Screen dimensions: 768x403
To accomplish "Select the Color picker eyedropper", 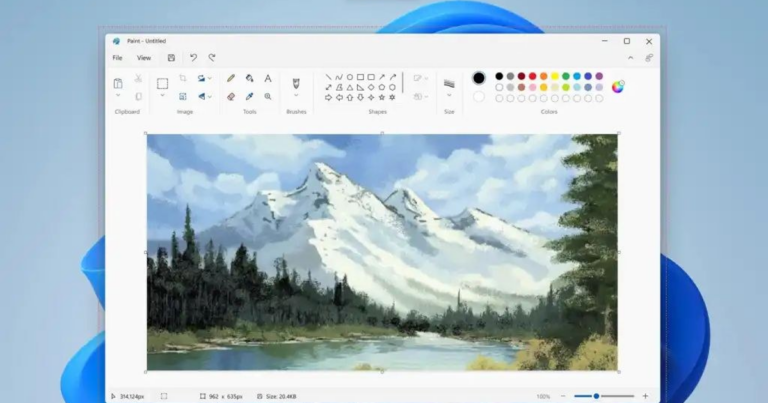I will click(x=249, y=96).
